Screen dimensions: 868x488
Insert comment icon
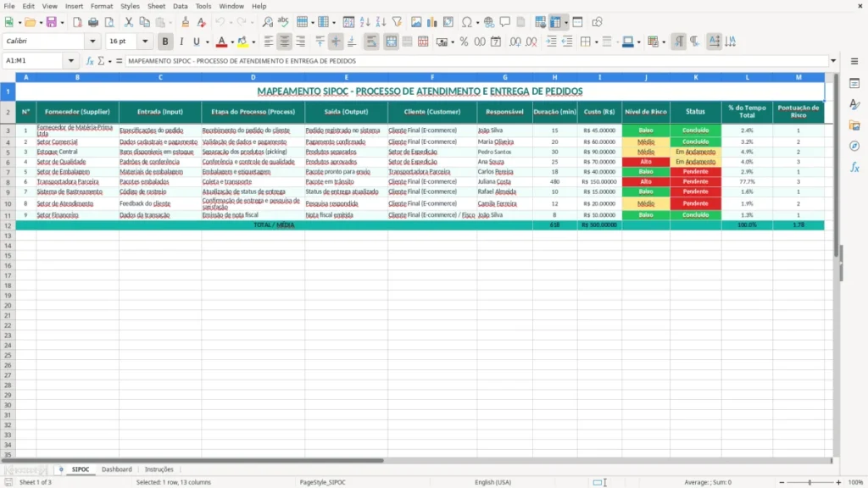point(505,22)
